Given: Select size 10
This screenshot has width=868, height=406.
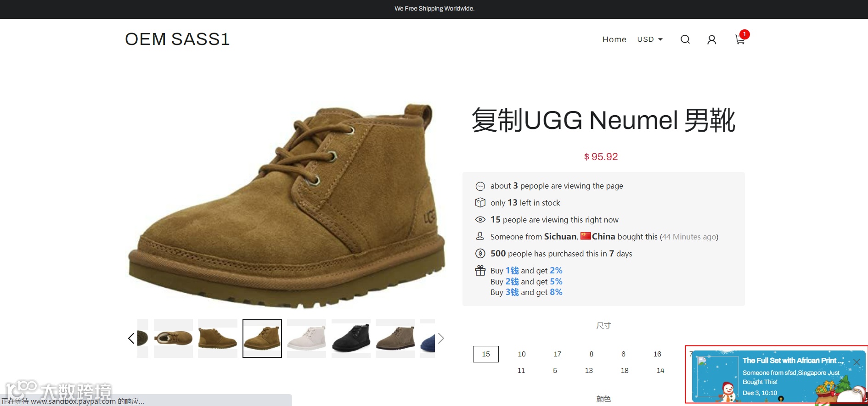Looking at the screenshot, I should (522, 354).
